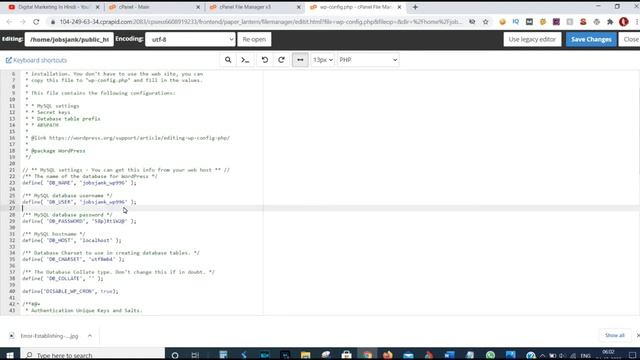Viewport: 640px width, 360px height.
Task: Collapse code fold arrow at line 42
Action: (18, 304)
